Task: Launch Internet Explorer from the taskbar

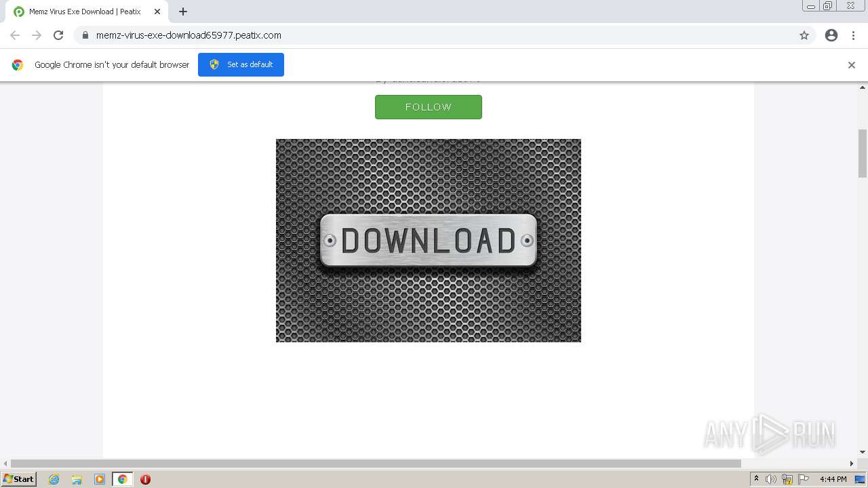Action: [54, 479]
